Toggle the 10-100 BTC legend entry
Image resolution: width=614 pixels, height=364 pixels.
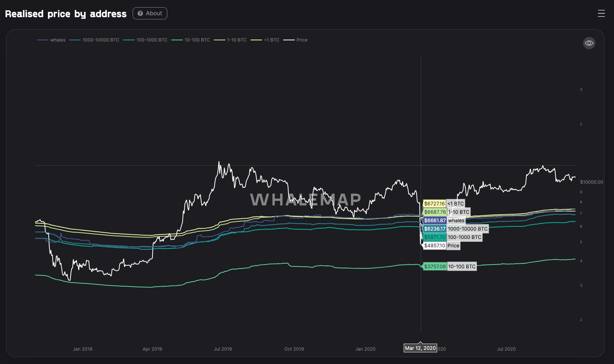191,40
